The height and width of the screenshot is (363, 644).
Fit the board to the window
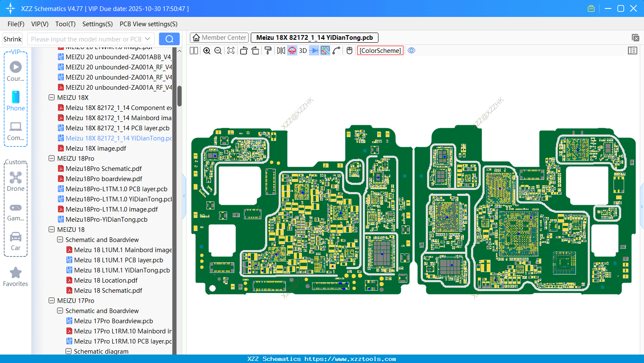[231, 51]
